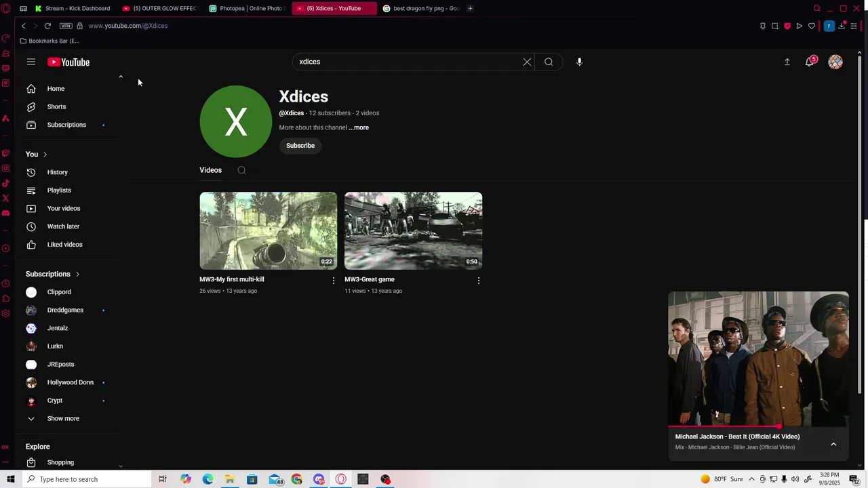
Task: Click the magnifier search button
Action: (549, 62)
